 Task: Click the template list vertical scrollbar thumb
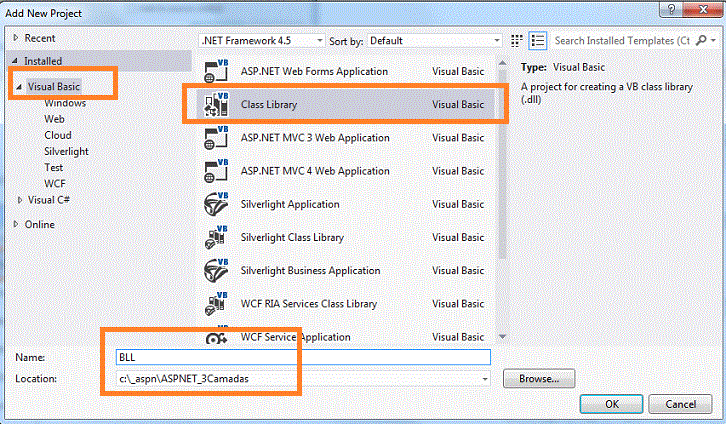[502, 164]
